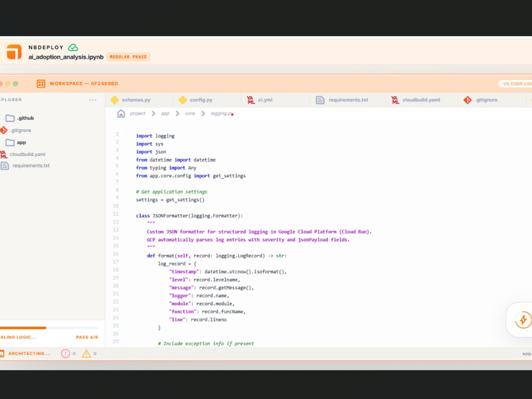Click the 'core' breadcrumb segment
532x399 pixels.
click(x=190, y=113)
